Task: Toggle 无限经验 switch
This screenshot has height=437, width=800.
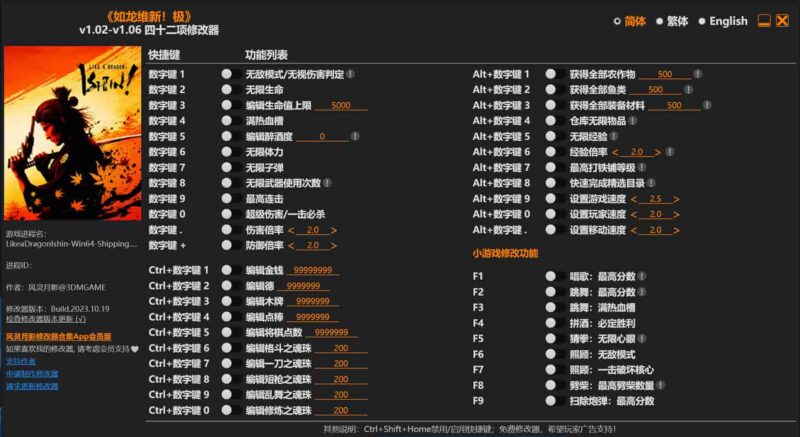Action: click(x=555, y=136)
